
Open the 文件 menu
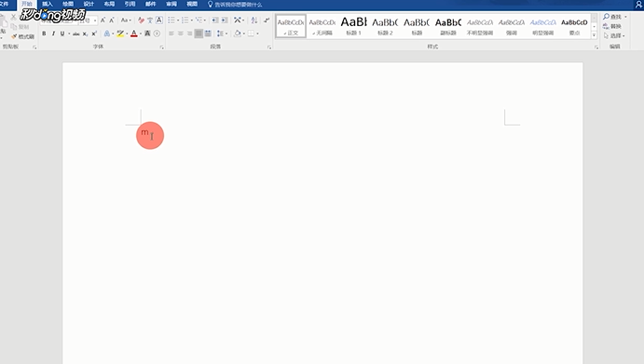pos(4,4)
